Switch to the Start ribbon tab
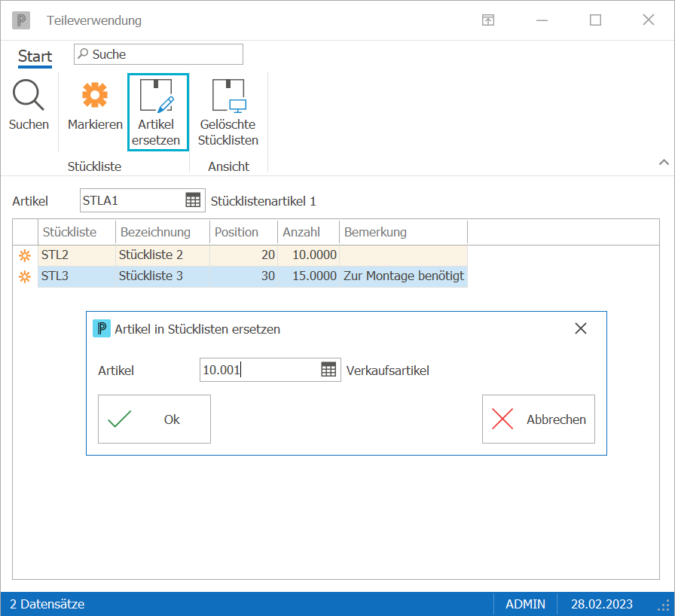Image resolution: width=675 pixels, height=616 pixels. 35,56
